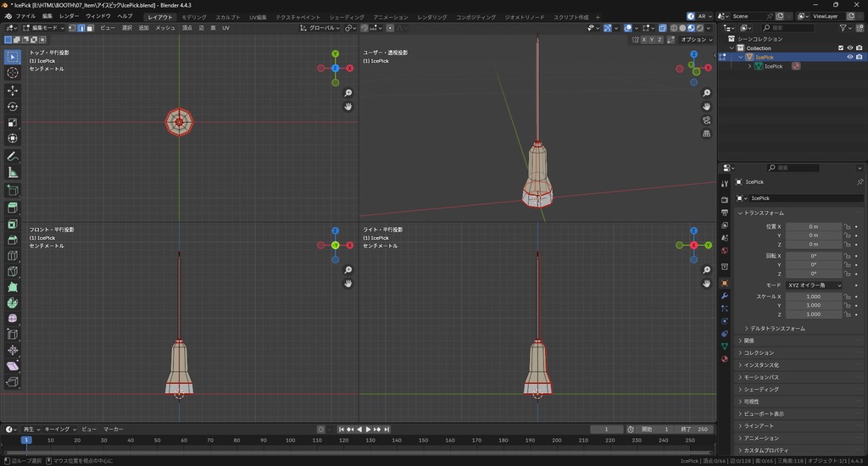Switch to Shading (シェーディング) workspace tab

[347, 17]
